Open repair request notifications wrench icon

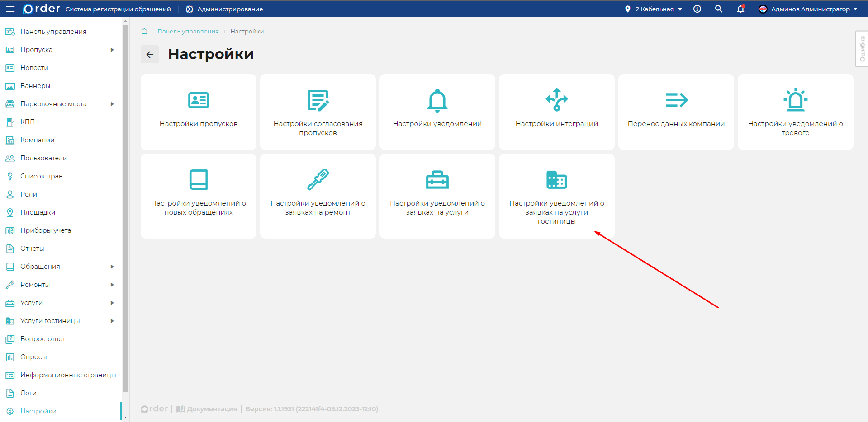[318, 179]
